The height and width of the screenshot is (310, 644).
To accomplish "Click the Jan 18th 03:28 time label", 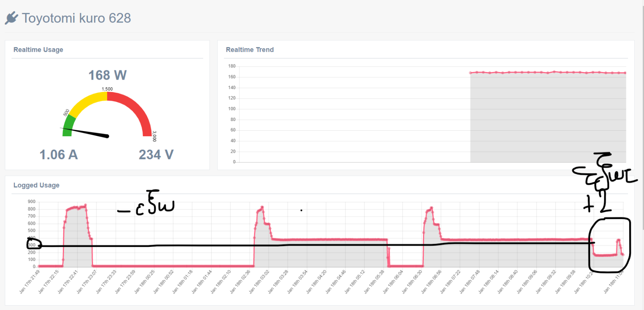I will coord(279,281).
